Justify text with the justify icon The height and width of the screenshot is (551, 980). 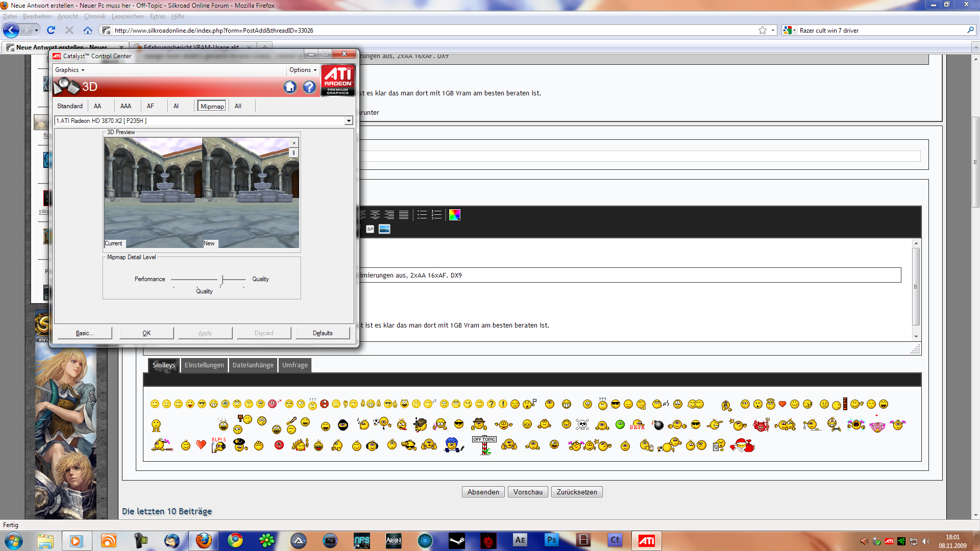[x=404, y=215]
